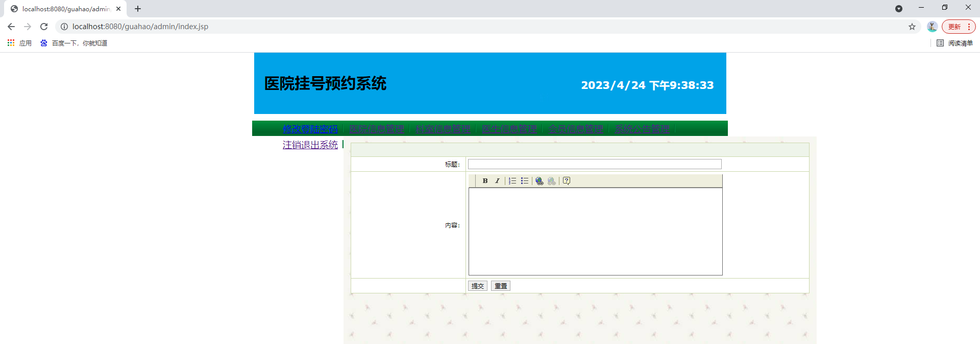Remove hyperlink using the greyed globe icon
Image resolution: width=980 pixels, height=344 pixels.
tap(552, 181)
